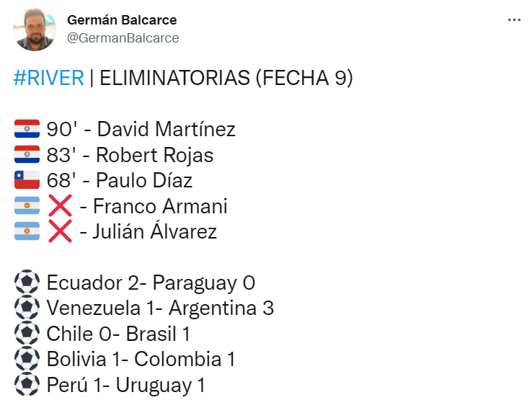Open the @GermanBalcarce handle
The width and height of the screenshot is (532, 400).
[x=123, y=38]
